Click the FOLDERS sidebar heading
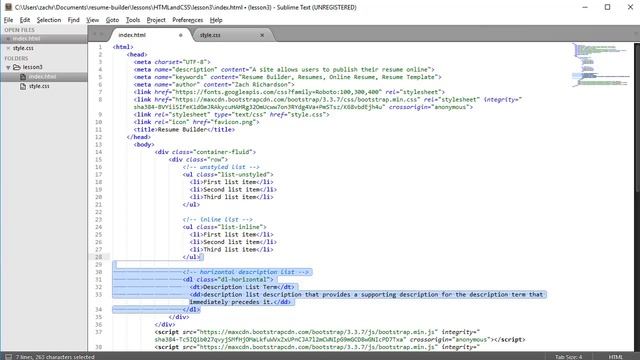640x360 pixels. pos(16,58)
